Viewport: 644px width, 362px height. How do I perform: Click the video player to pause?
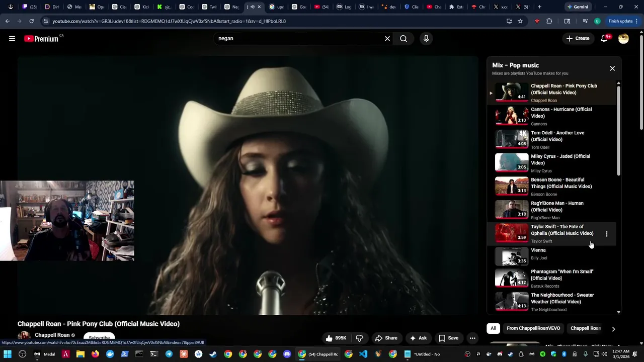coord(248,185)
